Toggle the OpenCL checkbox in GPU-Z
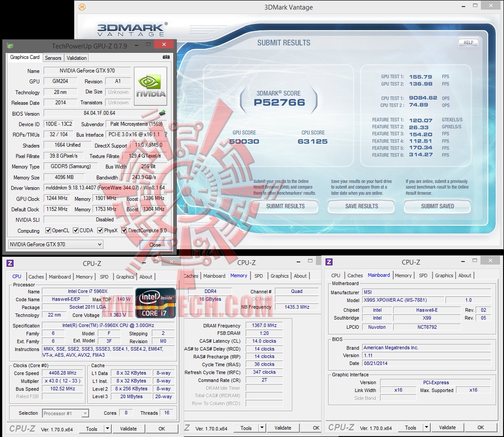Screen dimensions: 504x437 [48, 230]
